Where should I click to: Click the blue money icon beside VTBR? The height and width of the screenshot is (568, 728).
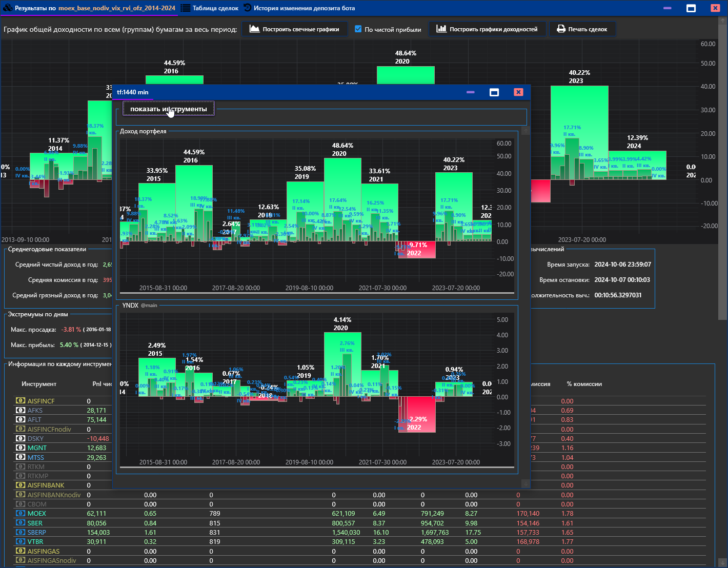(x=21, y=541)
